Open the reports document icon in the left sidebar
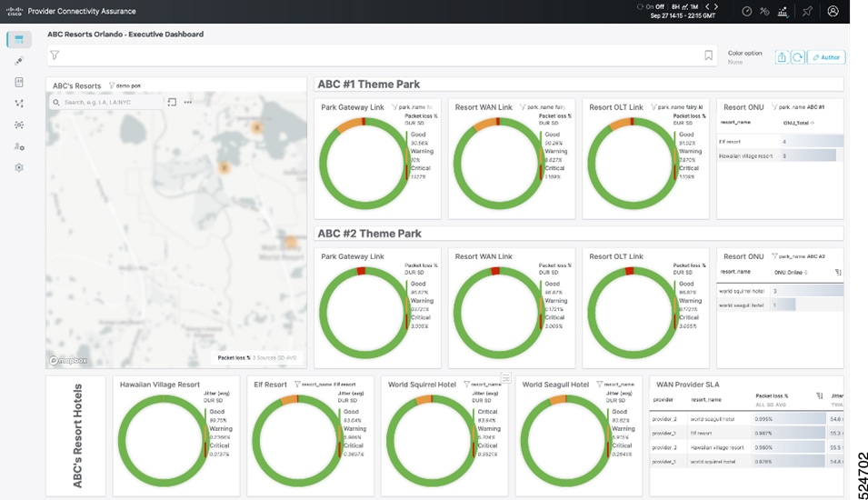The width and height of the screenshot is (868, 500). pos(19,82)
